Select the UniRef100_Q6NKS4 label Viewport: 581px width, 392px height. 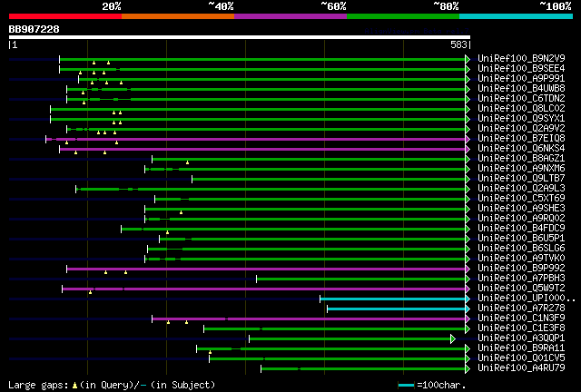[521, 149]
